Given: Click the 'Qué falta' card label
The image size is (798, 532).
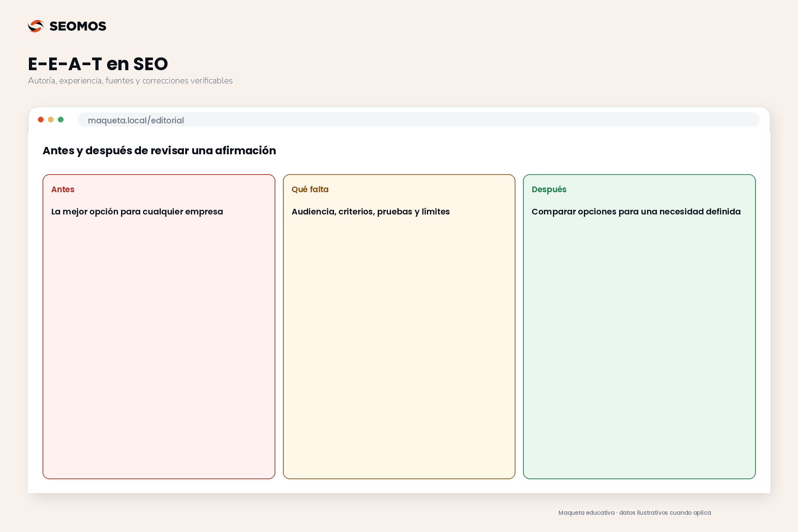Looking at the screenshot, I should (310, 189).
